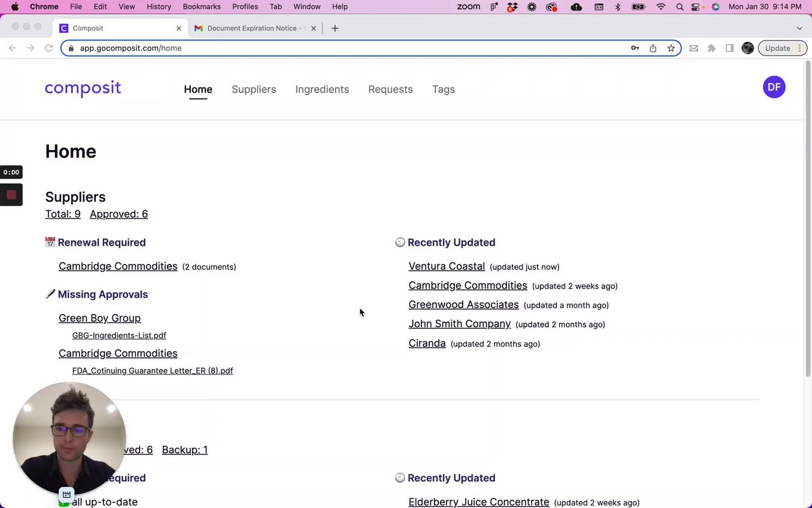812x508 pixels.
Task: Close the Document Expiration Notice tab
Action: click(x=313, y=28)
